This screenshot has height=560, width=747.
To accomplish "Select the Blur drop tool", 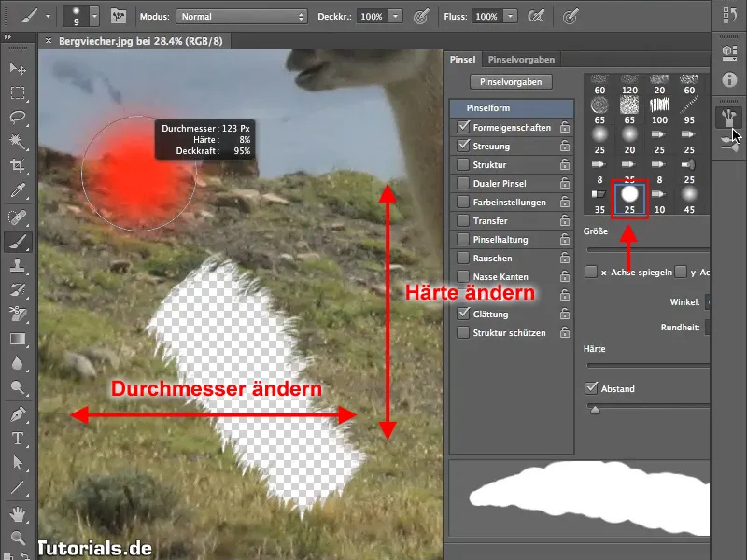I will pos(18,363).
